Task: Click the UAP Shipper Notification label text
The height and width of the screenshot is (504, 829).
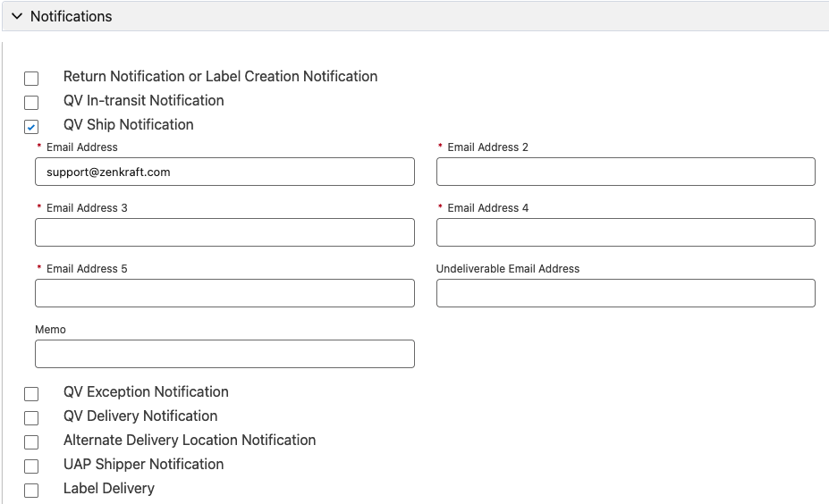Action: click(x=143, y=465)
